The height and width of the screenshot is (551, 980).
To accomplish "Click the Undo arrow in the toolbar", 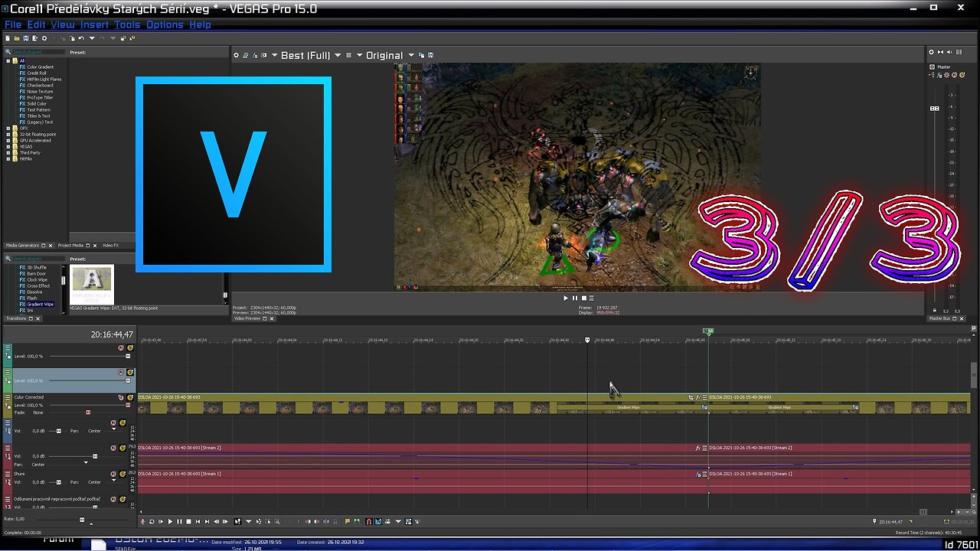I will point(81,38).
